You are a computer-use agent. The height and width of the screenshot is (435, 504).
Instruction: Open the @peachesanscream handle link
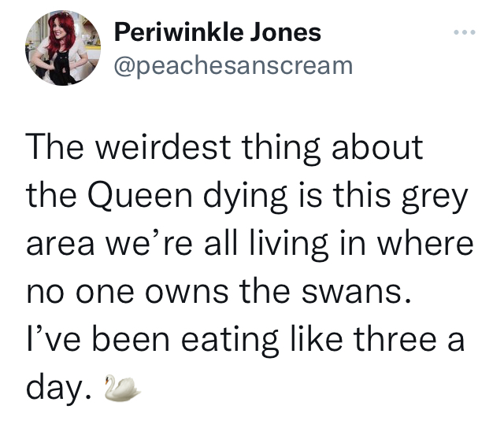pos(234,65)
